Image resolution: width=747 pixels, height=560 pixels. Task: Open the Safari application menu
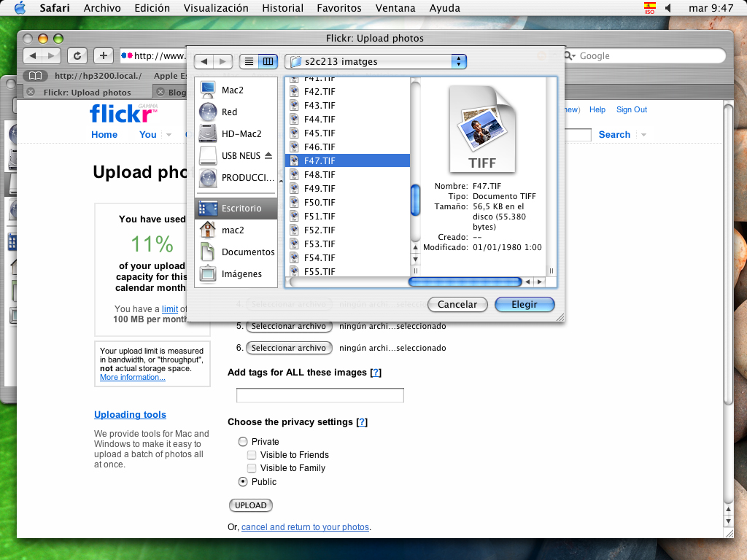[x=54, y=8]
